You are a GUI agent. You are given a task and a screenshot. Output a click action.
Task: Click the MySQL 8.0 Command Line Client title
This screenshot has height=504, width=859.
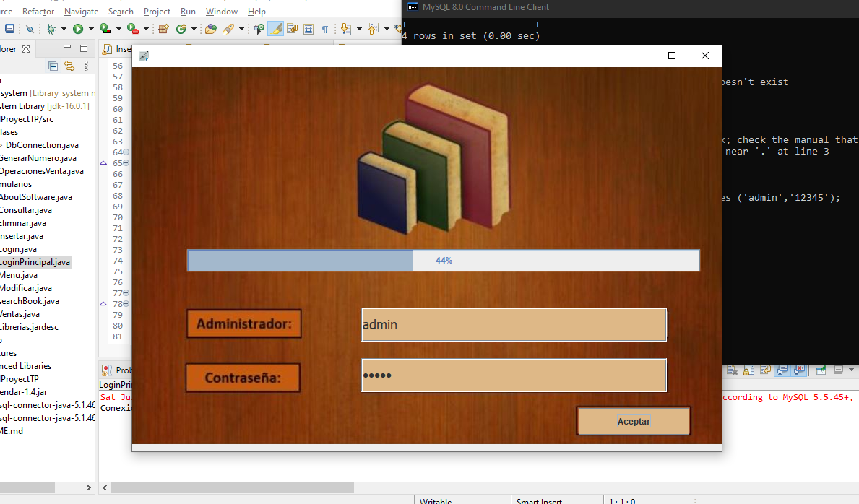point(485,7)
